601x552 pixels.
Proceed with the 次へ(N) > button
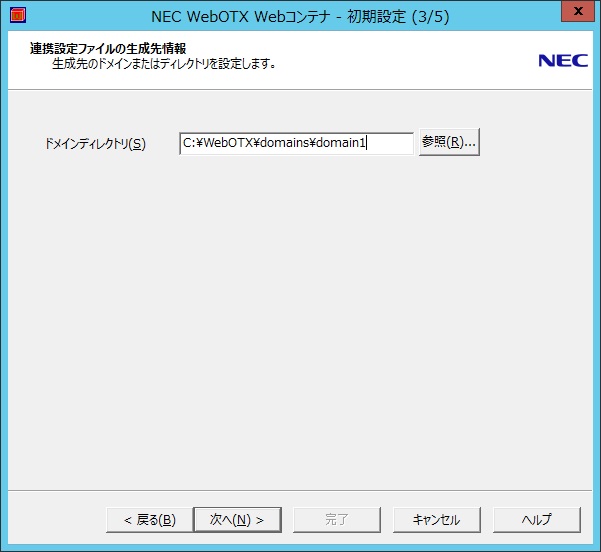[237, 520]
